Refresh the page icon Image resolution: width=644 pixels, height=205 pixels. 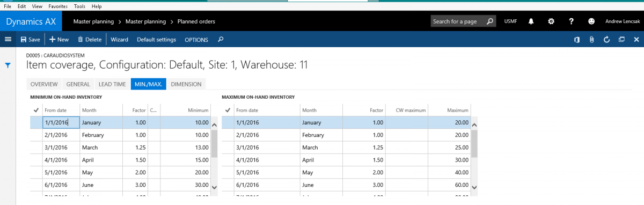(x=606, y=39)
